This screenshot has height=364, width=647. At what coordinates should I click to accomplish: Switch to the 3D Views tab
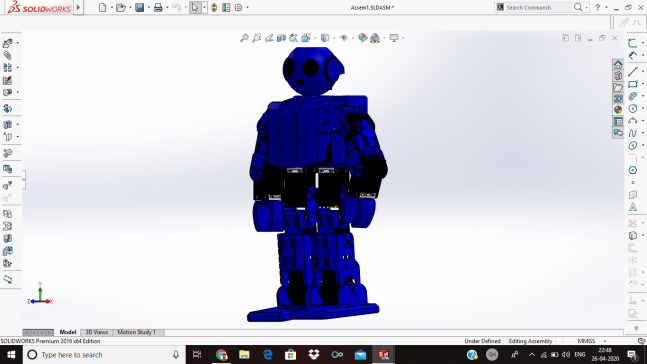tap(97, 332)
